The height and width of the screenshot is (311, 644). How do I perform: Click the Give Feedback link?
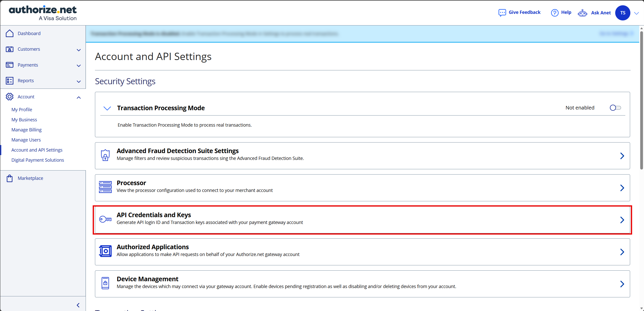click(x=525, y=12)
